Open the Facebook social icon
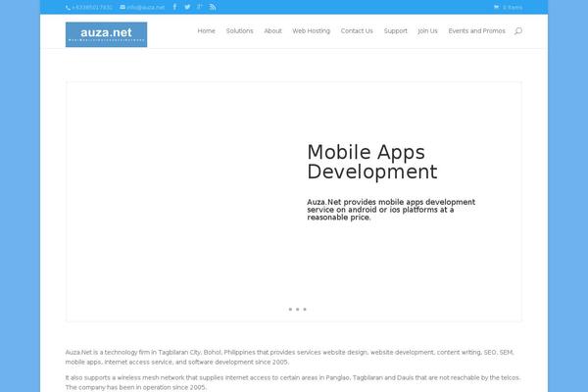This screenshot has width=588, height=392. pyautogui.click(x=174, y=7)
